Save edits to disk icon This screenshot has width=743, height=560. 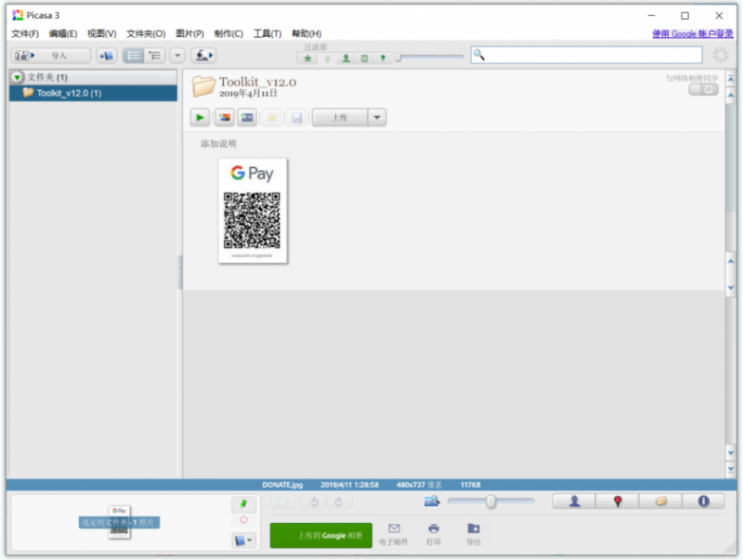click(296, 118)
